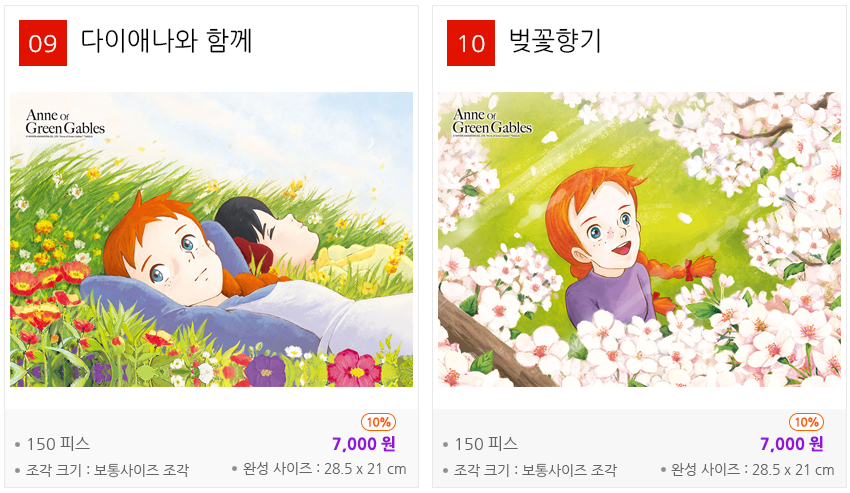Click the purple flower in the left picture

(x=265, y=371)
